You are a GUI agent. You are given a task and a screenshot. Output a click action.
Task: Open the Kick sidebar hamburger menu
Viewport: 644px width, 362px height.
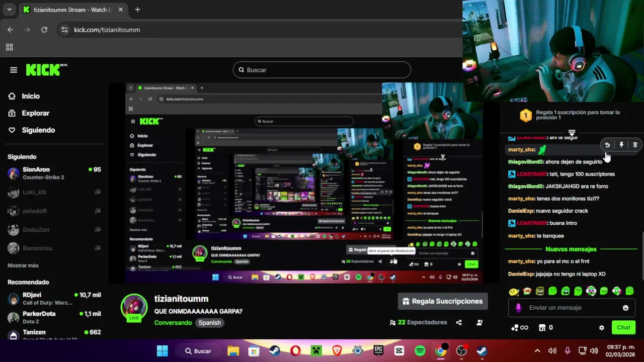coord(14,70)
